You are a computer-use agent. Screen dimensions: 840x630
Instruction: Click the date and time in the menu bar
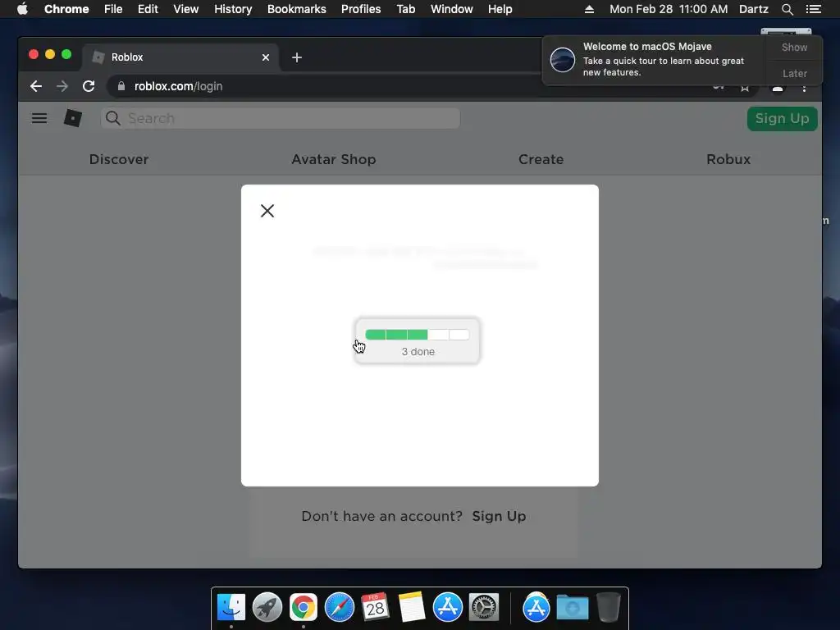point(669,9)
